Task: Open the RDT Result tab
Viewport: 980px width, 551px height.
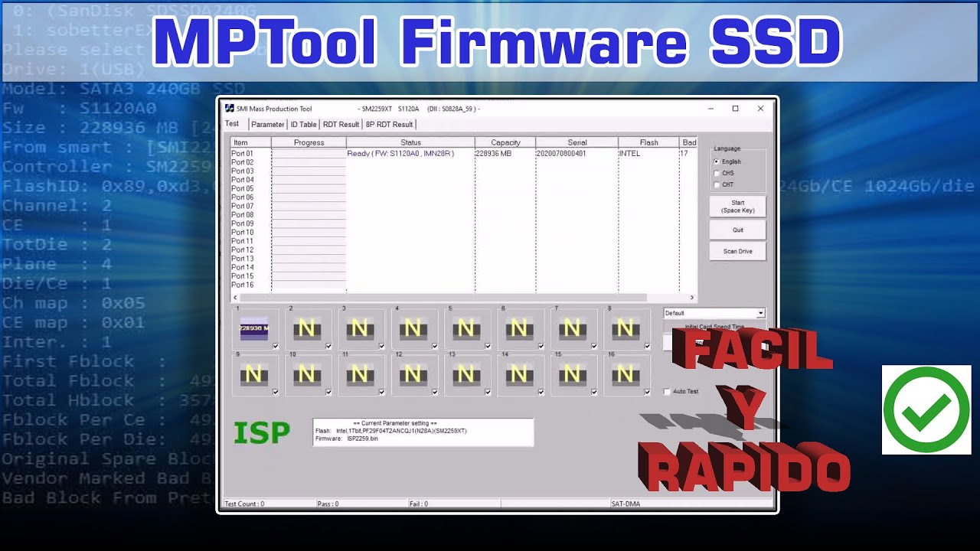Action: (x=341, y=124)
